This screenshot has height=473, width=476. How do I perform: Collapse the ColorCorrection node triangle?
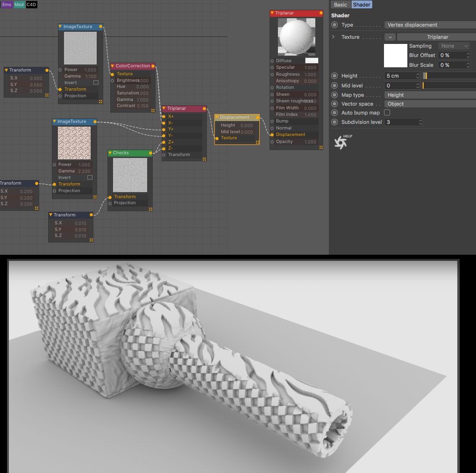112,66
